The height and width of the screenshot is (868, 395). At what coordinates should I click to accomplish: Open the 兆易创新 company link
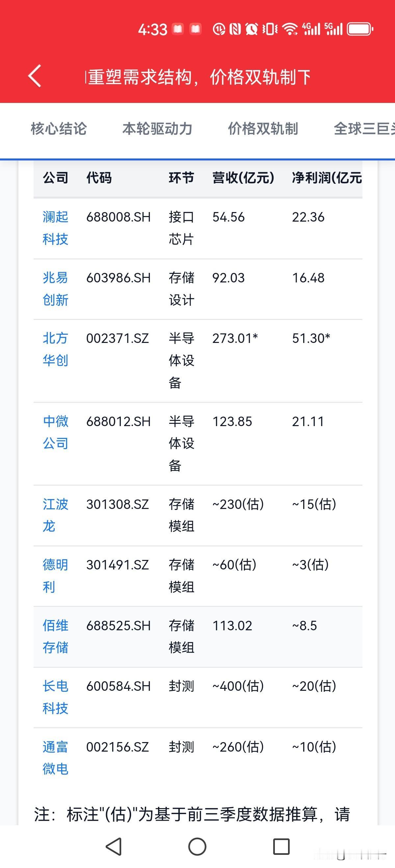(55, 289)
